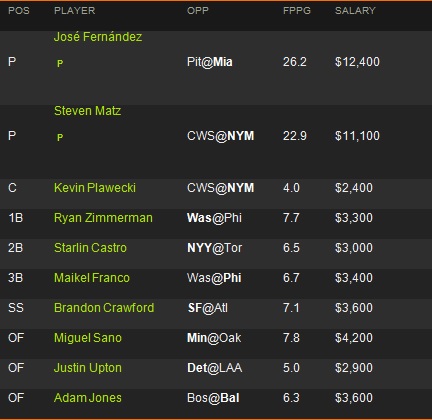Select Miguel Sano player name
432x420 pixels.
[x=88, y=338]
